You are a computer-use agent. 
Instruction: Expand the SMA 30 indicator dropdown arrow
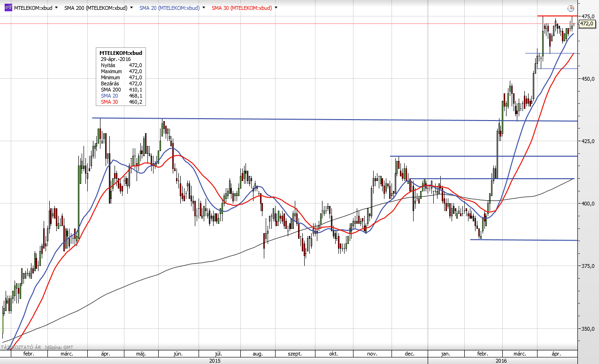276,8
